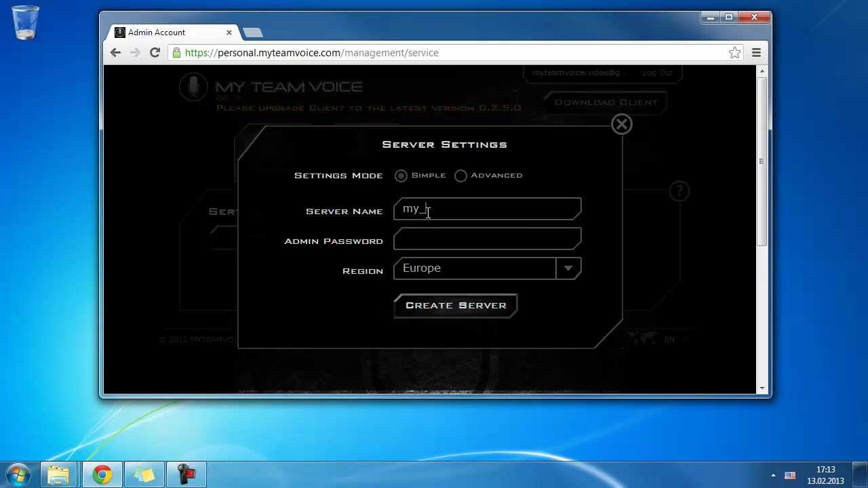Screen dimensions: 868x488
Task: Show hidden system tray icons
Action: pos(773,475)
